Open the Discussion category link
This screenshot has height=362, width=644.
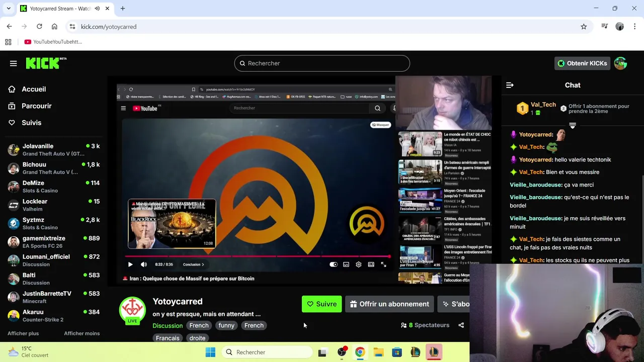tap(168, 326)
